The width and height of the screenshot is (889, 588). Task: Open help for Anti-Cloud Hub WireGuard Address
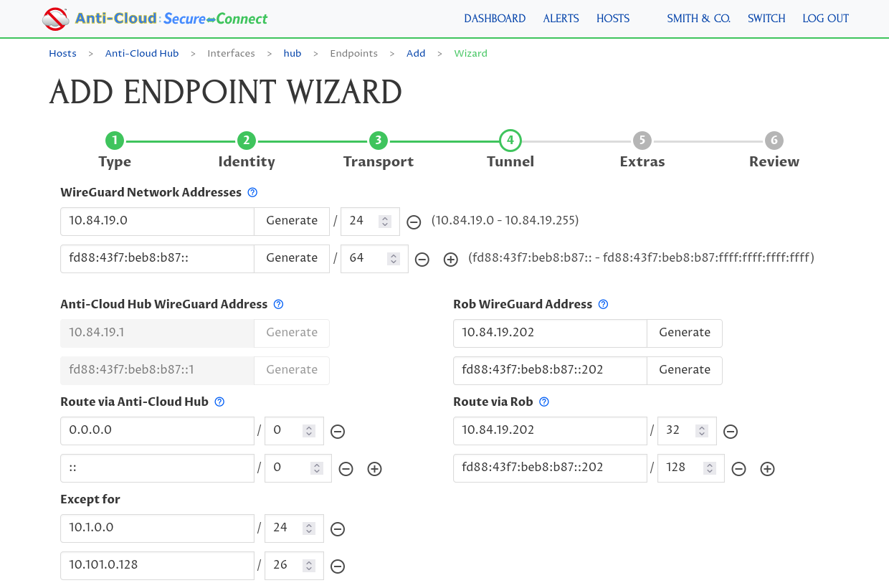[x=279, y=304]
